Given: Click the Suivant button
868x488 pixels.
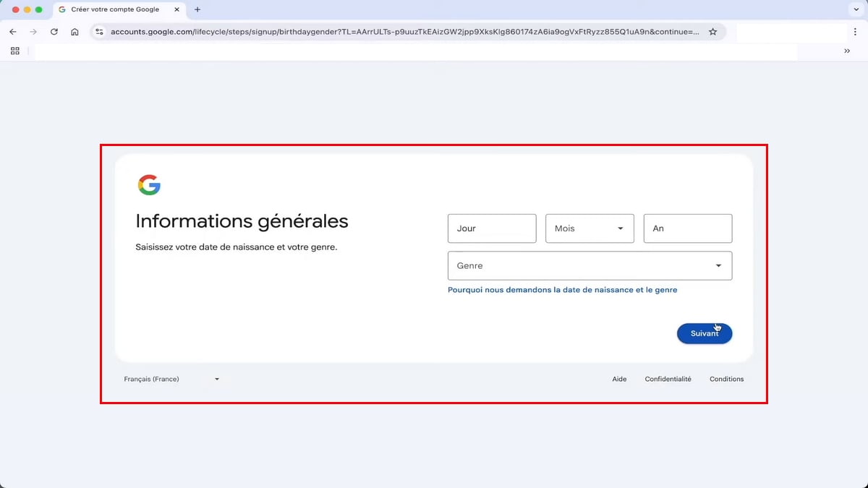Looking at the screenshot, I should pyautogui.click(x=705, y=333).
